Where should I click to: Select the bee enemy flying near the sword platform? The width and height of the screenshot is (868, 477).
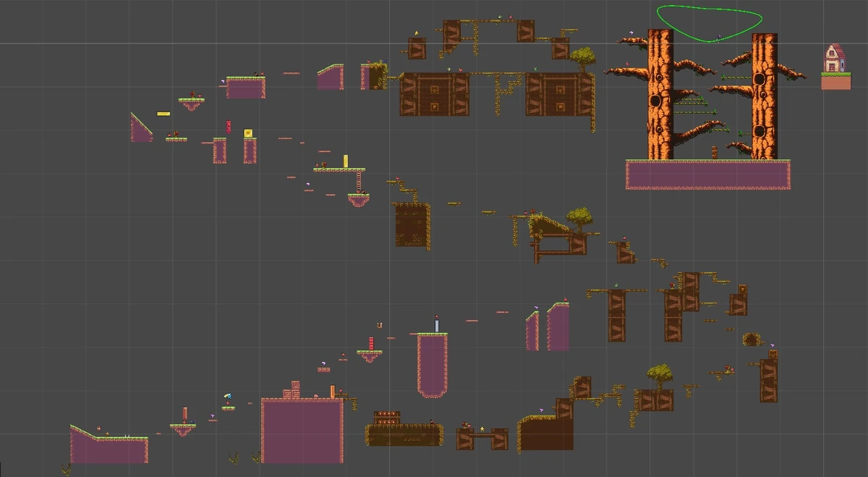379,325
